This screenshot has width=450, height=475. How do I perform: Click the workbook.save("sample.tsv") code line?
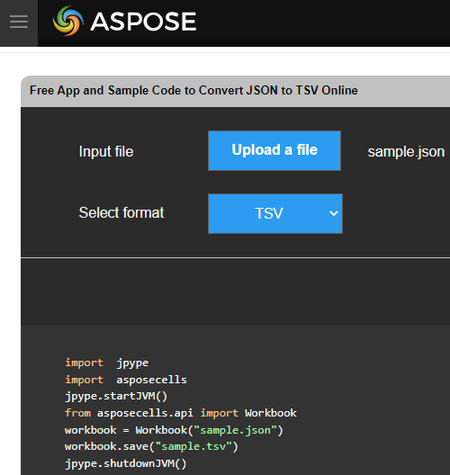[x=152, y=447]
